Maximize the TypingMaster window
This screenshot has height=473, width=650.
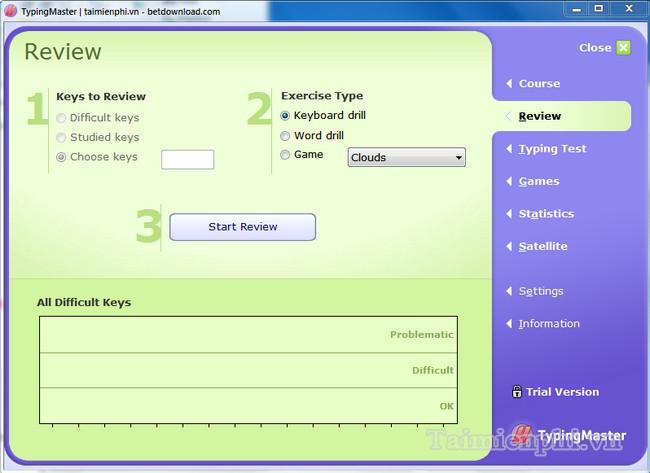point(599,9)
